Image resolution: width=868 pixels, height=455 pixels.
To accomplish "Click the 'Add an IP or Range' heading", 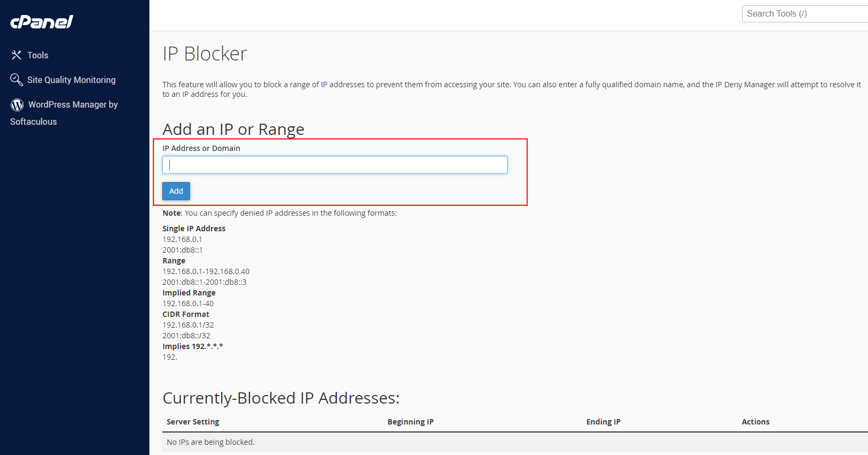I will coord(233,130).
